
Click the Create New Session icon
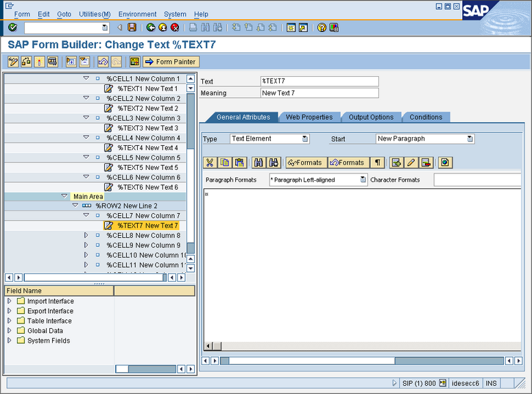[291, 27]
